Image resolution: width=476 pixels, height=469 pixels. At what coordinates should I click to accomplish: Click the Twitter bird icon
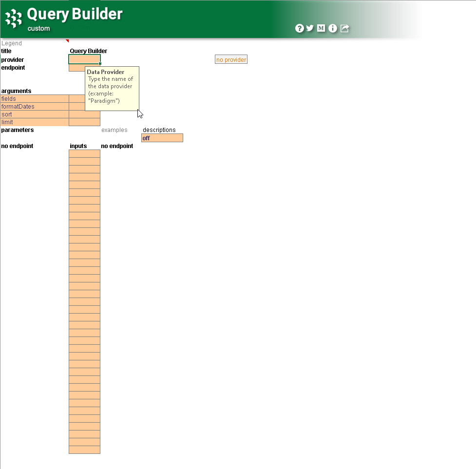(310, 28)
